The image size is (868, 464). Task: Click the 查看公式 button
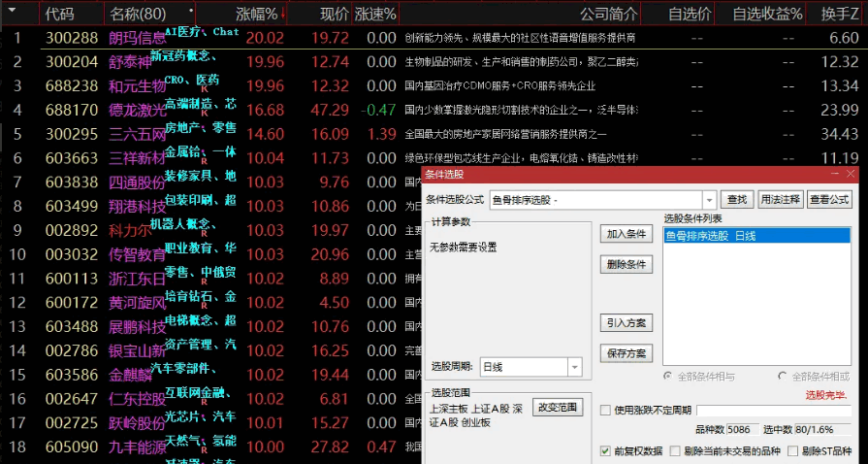[x=828, y=200]
